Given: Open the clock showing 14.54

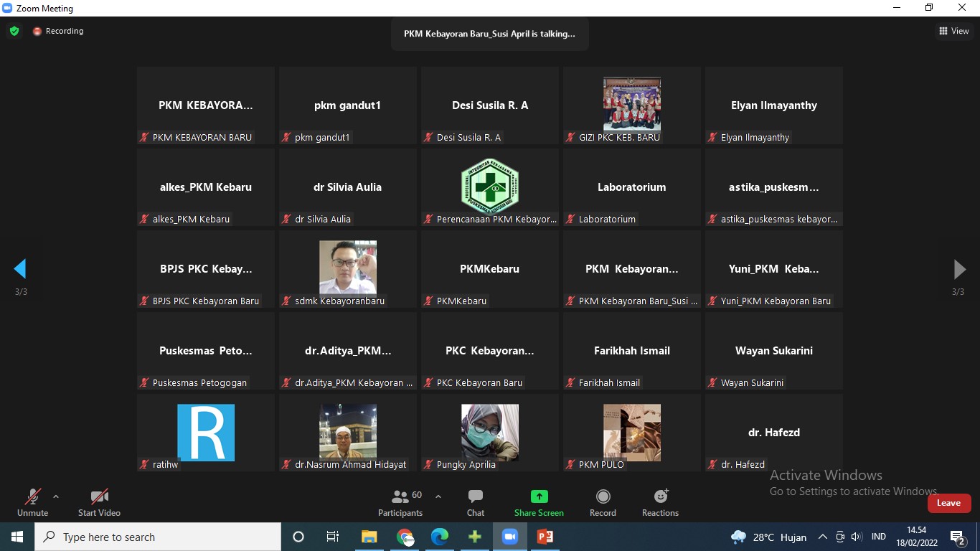Looking at the screenshot, I should [x=917, y=537].
